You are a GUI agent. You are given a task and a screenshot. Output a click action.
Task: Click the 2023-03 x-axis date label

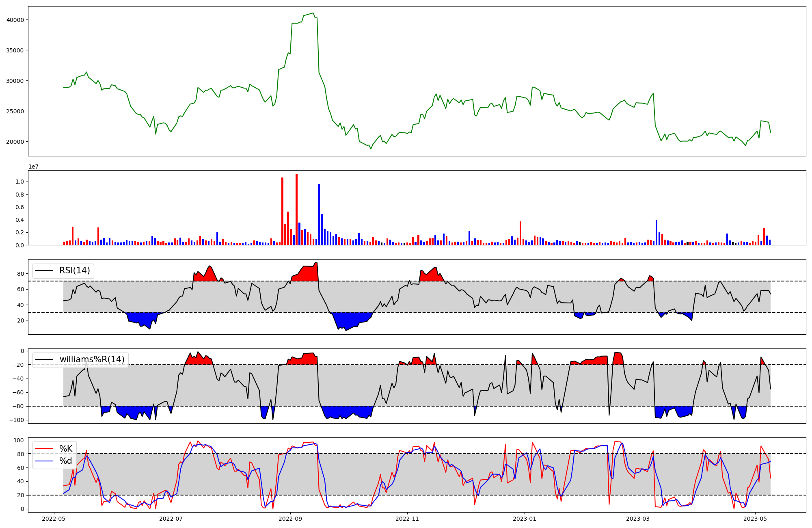tap(638, 519)
